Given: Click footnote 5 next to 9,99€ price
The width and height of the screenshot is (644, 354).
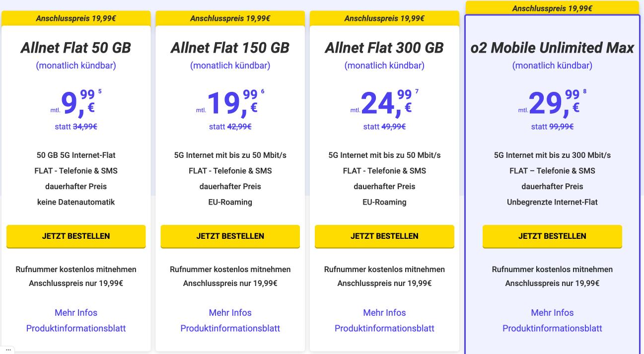Looking at the screenshot, I should (100, 91).
